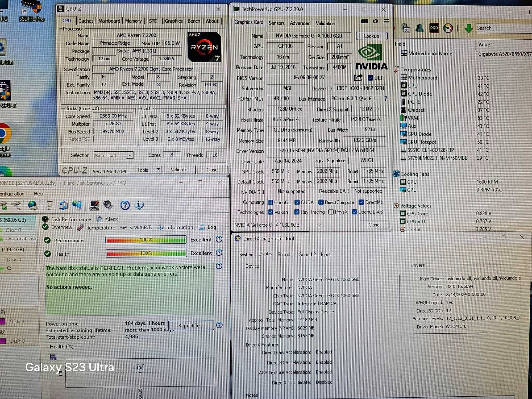Click Bus Interface question mark in GPU-Z
Viewport: 532px width, 399px height.
[385, 99]
